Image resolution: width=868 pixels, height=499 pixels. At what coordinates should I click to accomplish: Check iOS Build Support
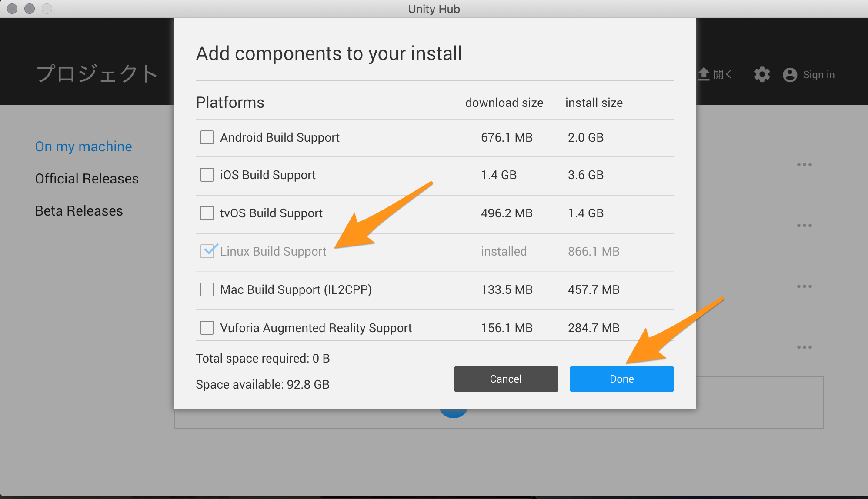[207, 175]
